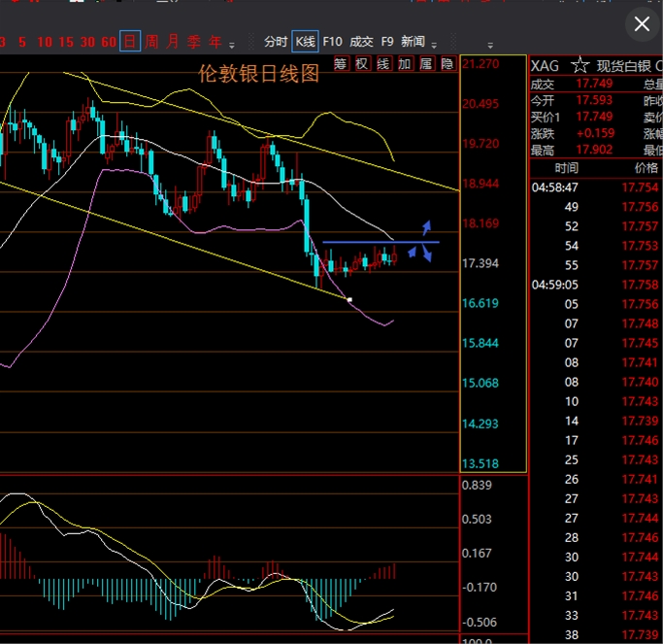Image resolution: width=663 pixels, height=644 pixels.
Task: Click the 18.944 price axis label
Action: (481, 184)
